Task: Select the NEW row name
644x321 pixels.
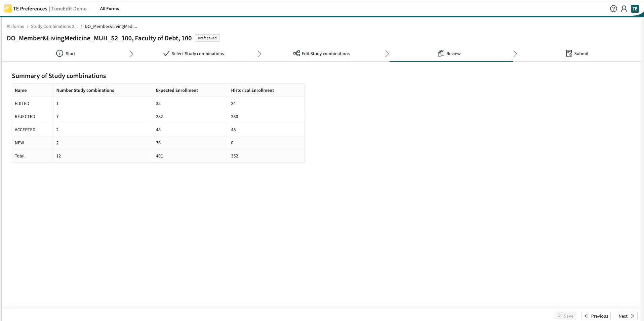Action: (19, 143)
